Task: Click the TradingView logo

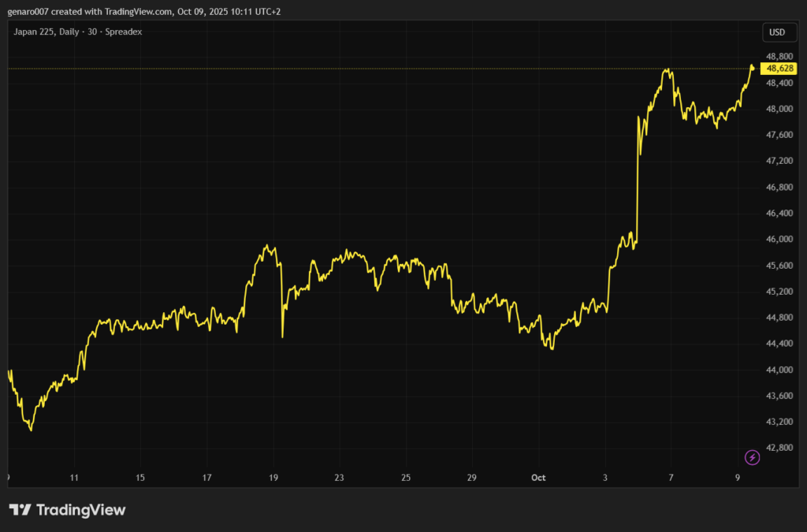Action: tap(67, 510)
